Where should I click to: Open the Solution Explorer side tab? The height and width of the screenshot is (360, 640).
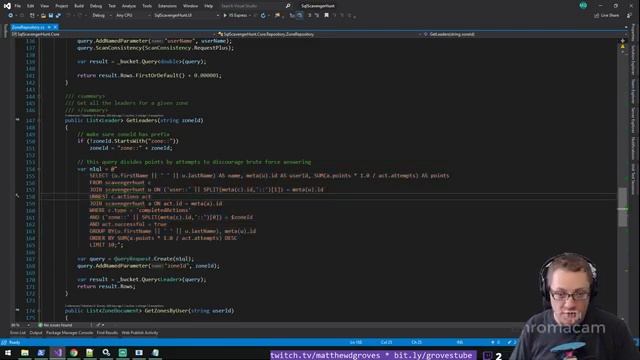coord(633,60)
